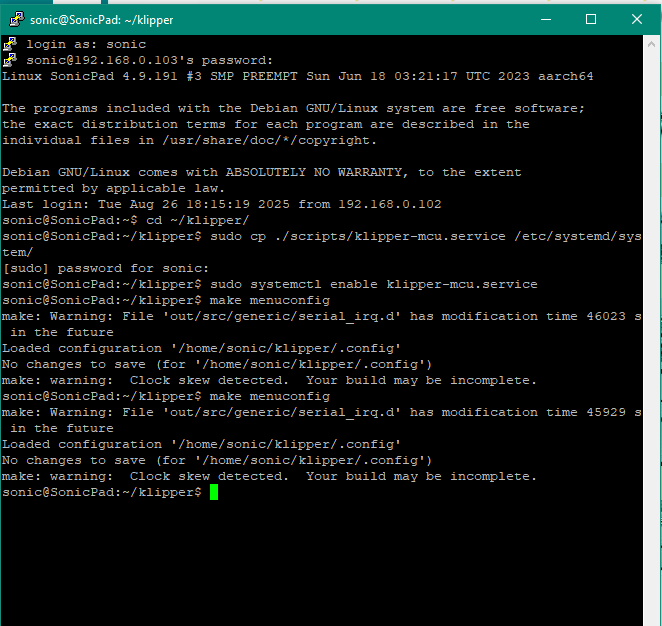Open the PuTTY system menu icon in title bar
The image size is (662, 626).
click(x=16, y=19)
